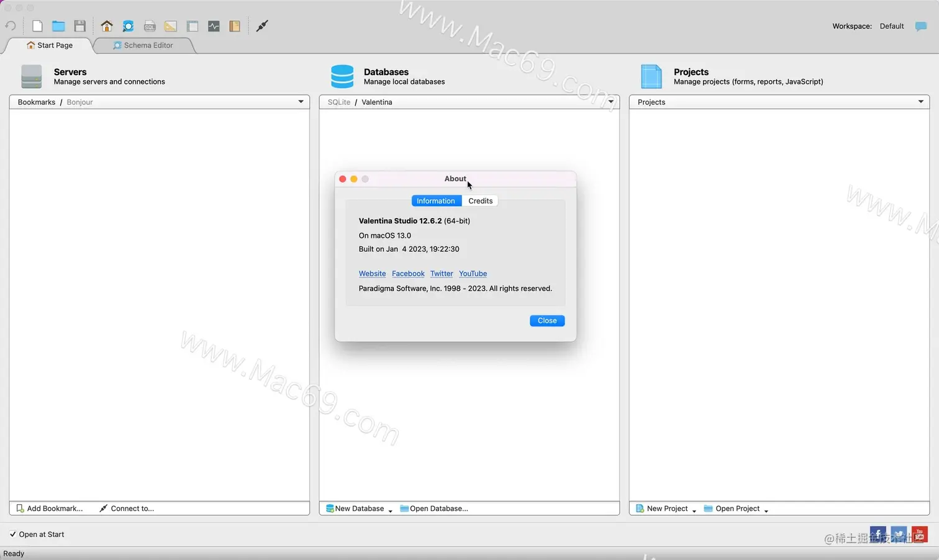Select Bonjour in the Servers selector
This screenshot has height=560, width=939.
pyautogui.click(x=79, y=102)
